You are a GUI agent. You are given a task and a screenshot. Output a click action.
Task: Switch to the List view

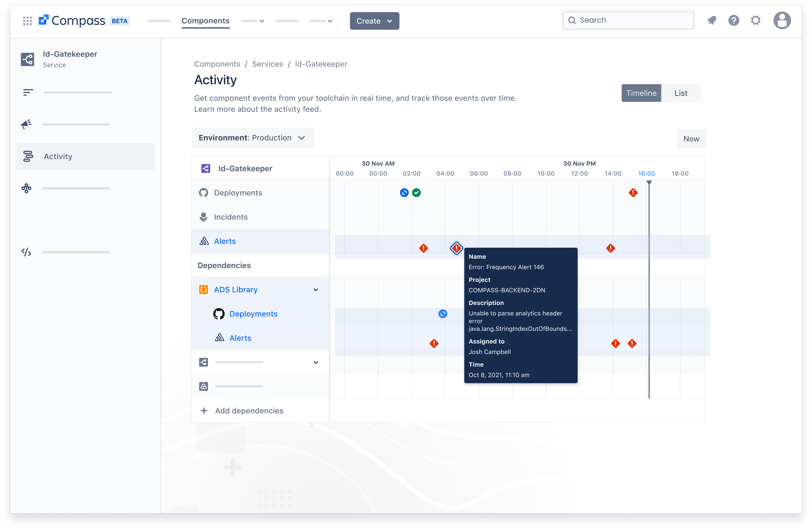click(681, 93)
